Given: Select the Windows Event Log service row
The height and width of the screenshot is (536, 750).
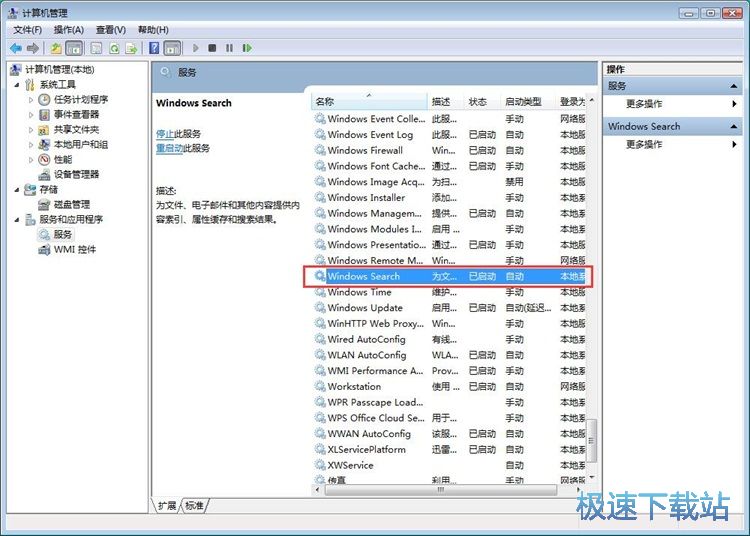Looking at the screenshot, I should pyautogui.click(x=449, y=135).
